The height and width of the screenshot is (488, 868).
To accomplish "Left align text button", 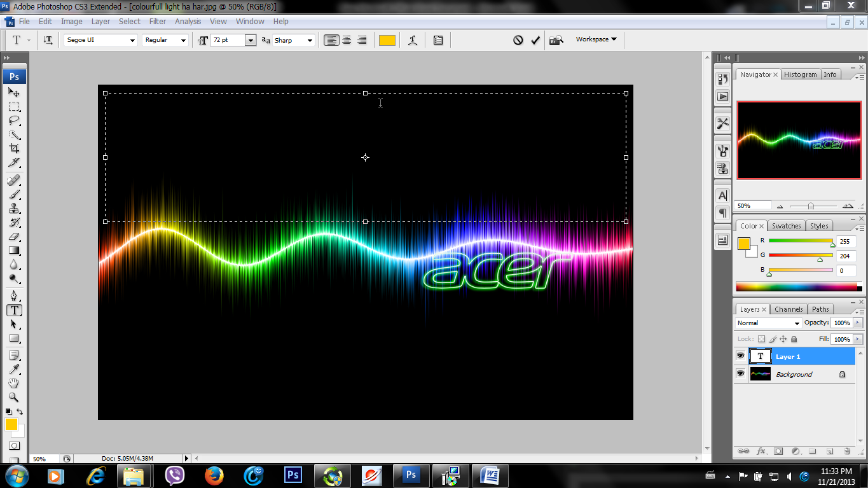I will (331, 40).
